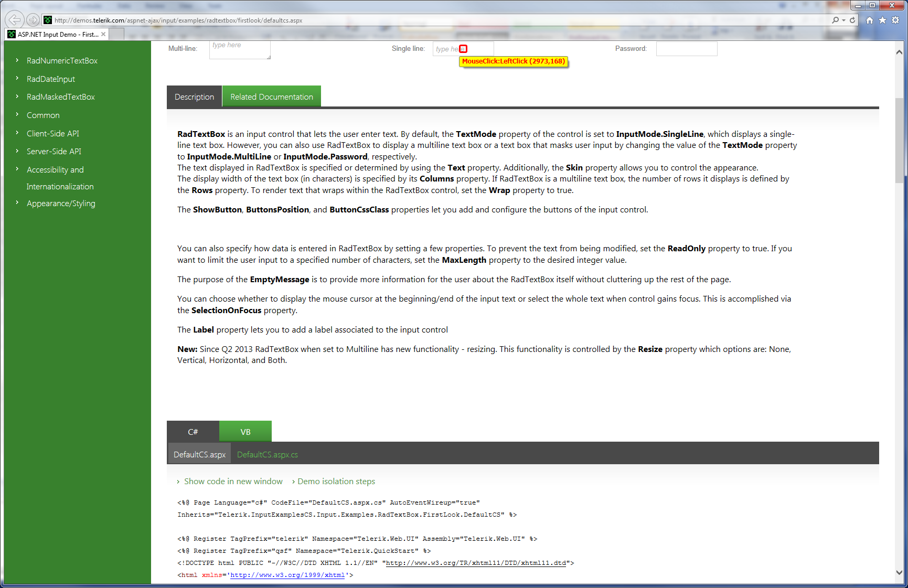The width and height of the screenshot is (908, 588).
Task: Open the DefaultCS.aspx.cs file tab
Action: point(267,455)
